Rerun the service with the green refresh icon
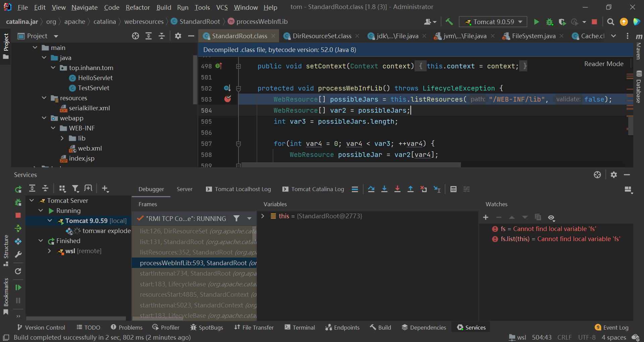The width and height of the screenshot is (644, 342). (18, 189)
